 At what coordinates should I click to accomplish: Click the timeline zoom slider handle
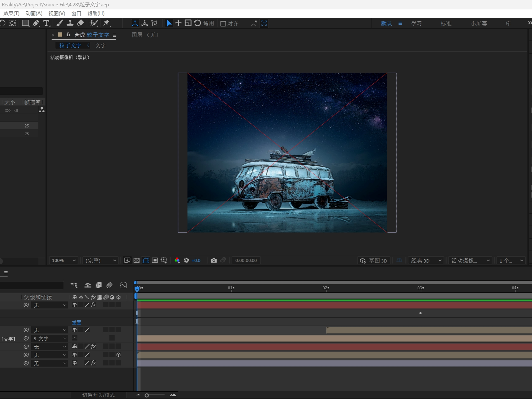point(147,395)
